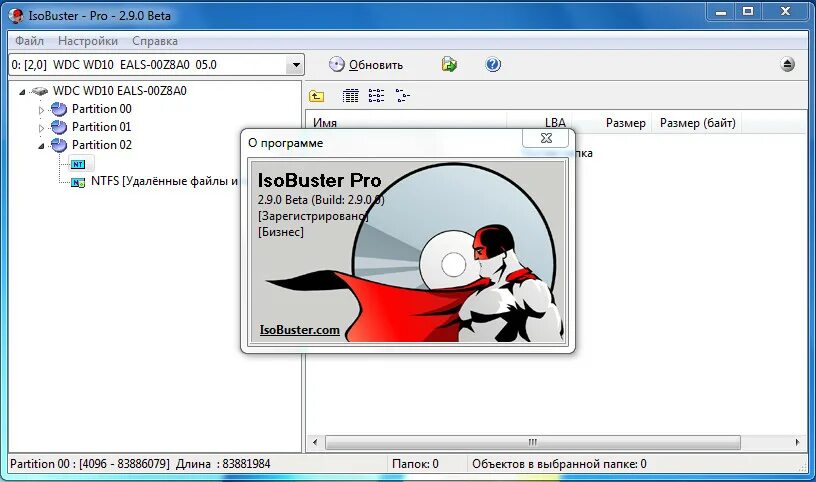Click the refresh disc icon beside Обновить
The image size is (816, 482).
337,65
